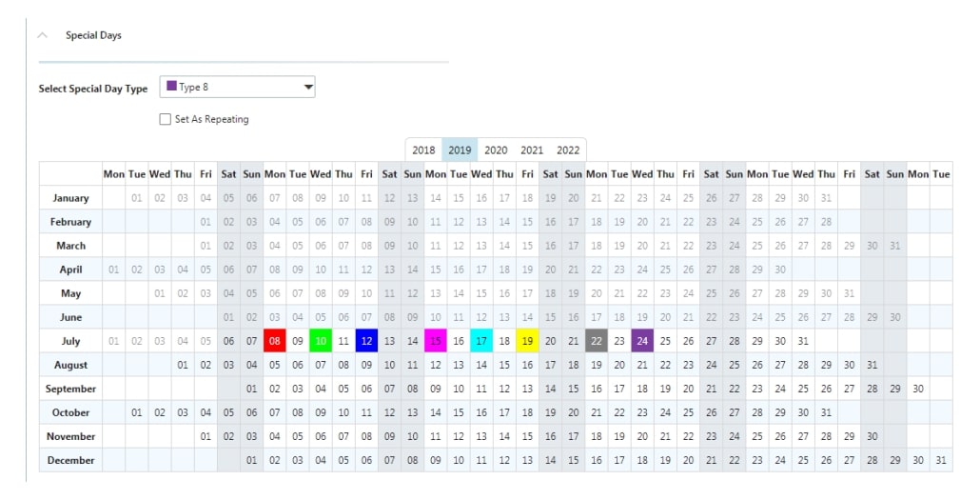Enable the Set As Repeating checkbox
Screen dimensions: 980x500
[x=165, y=119]
